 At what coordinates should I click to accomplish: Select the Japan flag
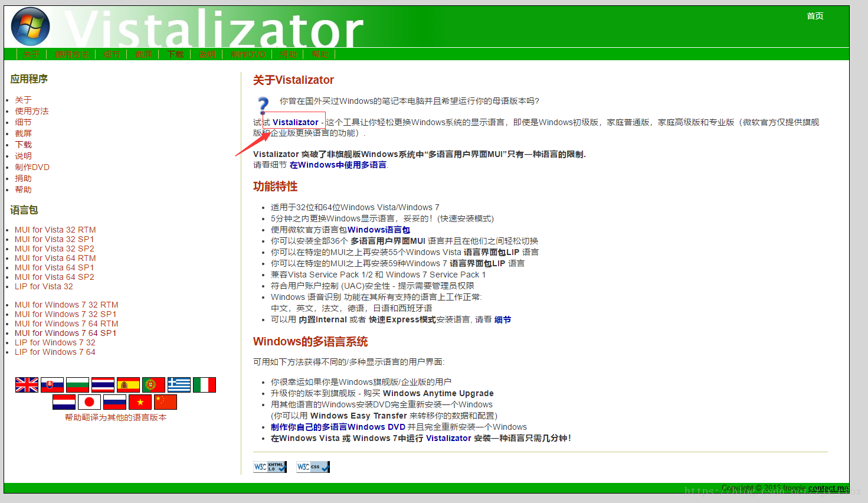pos(89,402)
